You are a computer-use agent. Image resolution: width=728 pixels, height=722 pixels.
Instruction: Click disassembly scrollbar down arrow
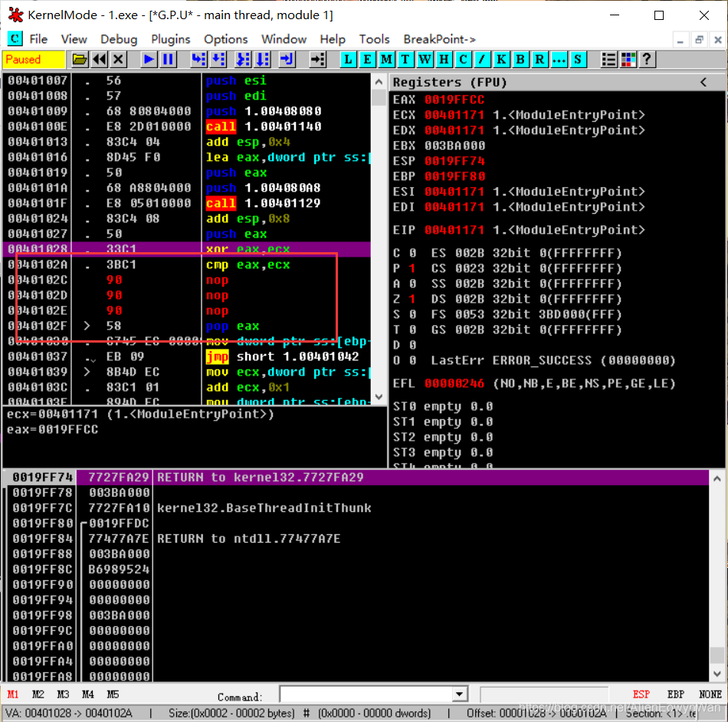(379, 397)
